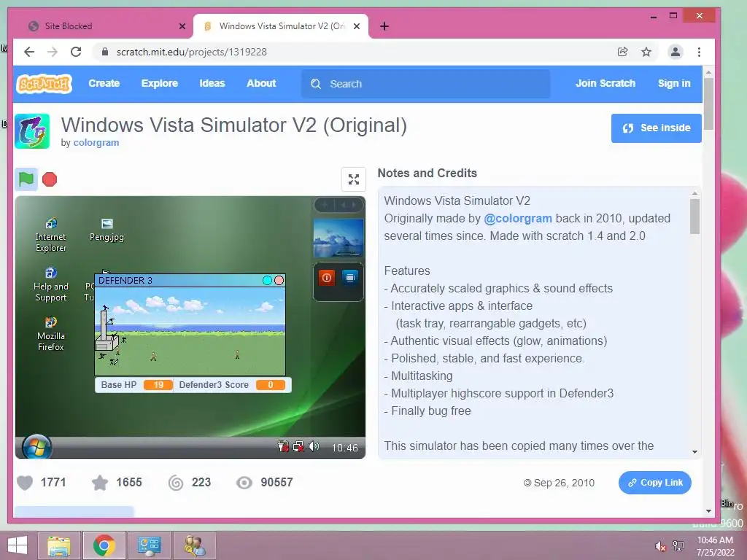747x560 pixels.
Task: Open Help and Support icon in simulator
Action: tap(51, 285)
